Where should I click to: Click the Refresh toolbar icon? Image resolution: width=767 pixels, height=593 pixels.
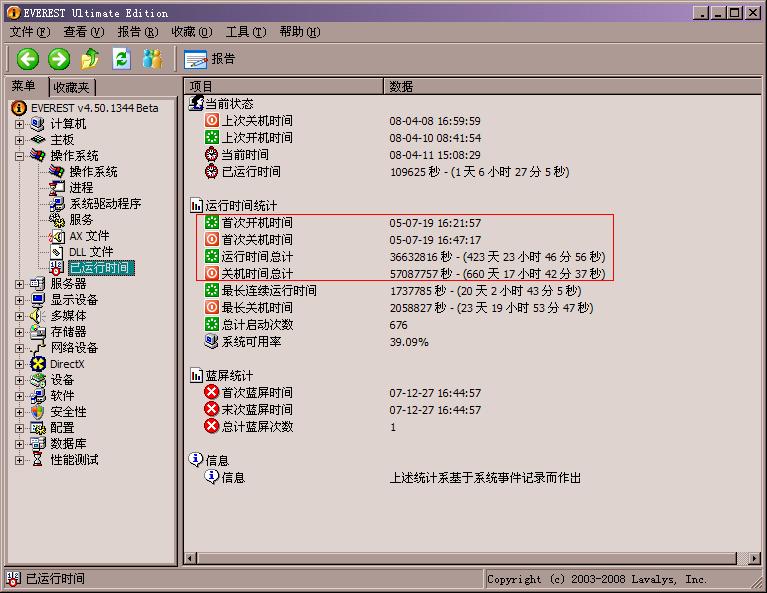[x=121, y=59]
